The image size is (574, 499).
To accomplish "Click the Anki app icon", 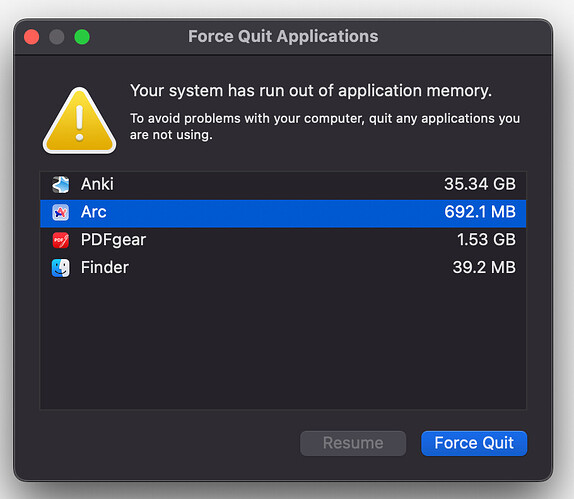I will pyautogui.click(x=60, y=184).
